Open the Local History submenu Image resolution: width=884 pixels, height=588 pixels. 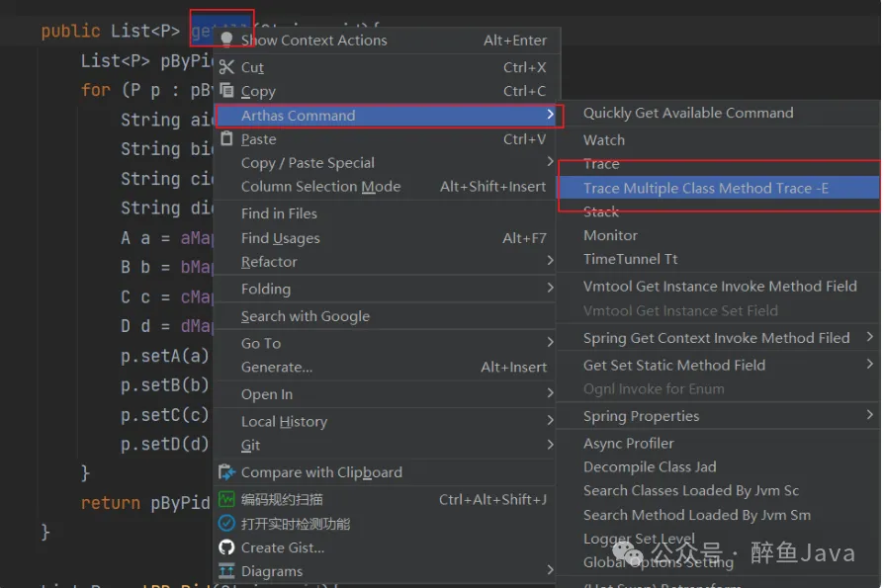(x=283, y=422)
